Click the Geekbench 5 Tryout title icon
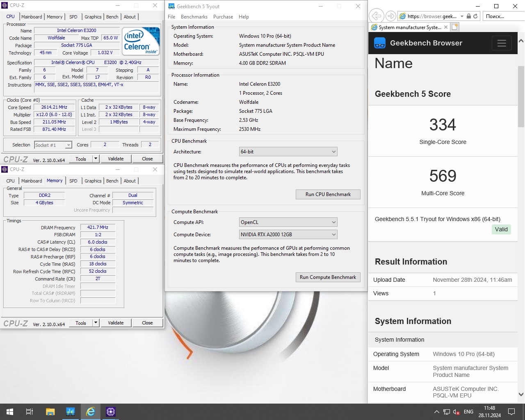The height and width of the screenshot is (420, 525). [x=171, y=6]
